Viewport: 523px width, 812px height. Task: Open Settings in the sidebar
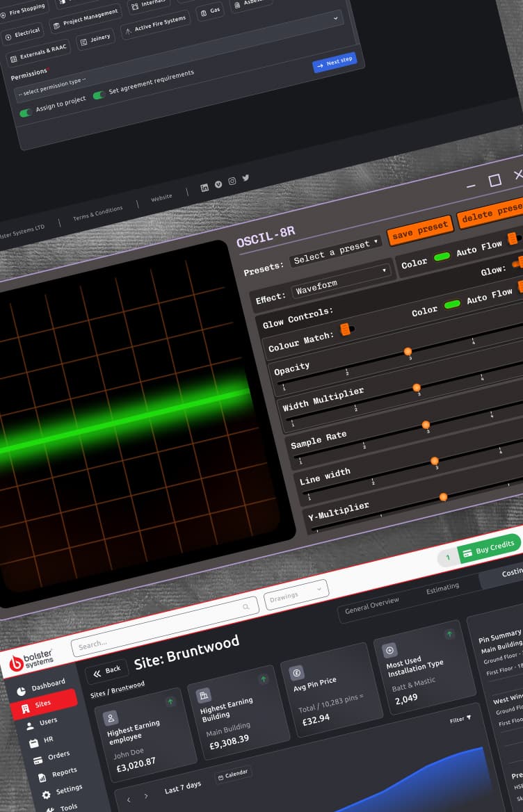coord(62,791)
